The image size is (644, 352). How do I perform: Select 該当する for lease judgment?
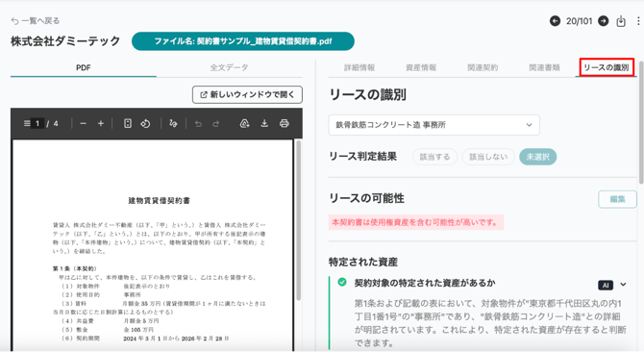pos(435,157)
